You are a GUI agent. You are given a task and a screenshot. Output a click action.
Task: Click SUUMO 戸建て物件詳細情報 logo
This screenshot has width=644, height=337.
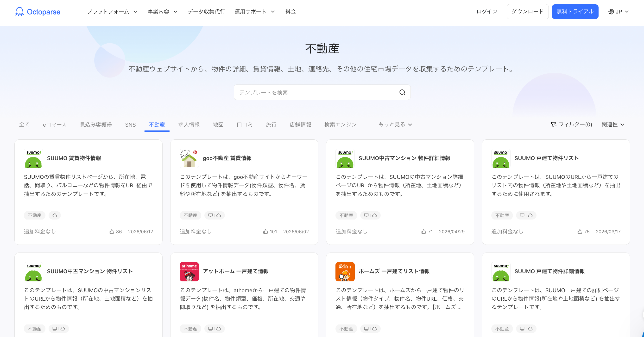click(x=501, y=272)
